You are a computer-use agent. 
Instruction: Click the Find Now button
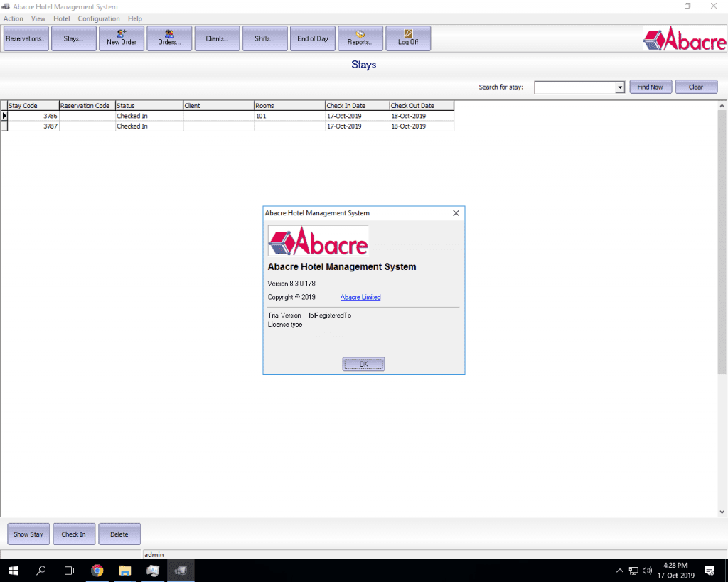click(x=650, y=87)
